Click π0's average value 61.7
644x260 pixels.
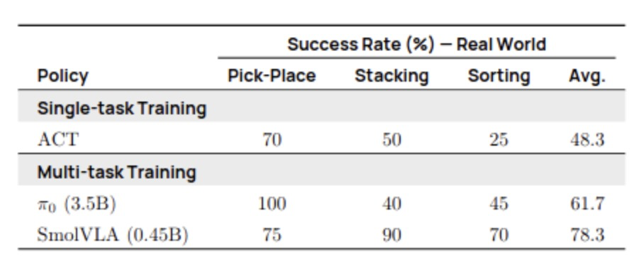[x=587, y=204]
